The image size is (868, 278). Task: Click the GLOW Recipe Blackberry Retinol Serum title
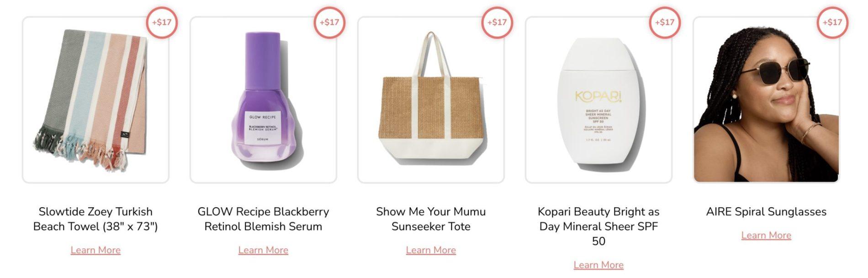pos(263,219)
